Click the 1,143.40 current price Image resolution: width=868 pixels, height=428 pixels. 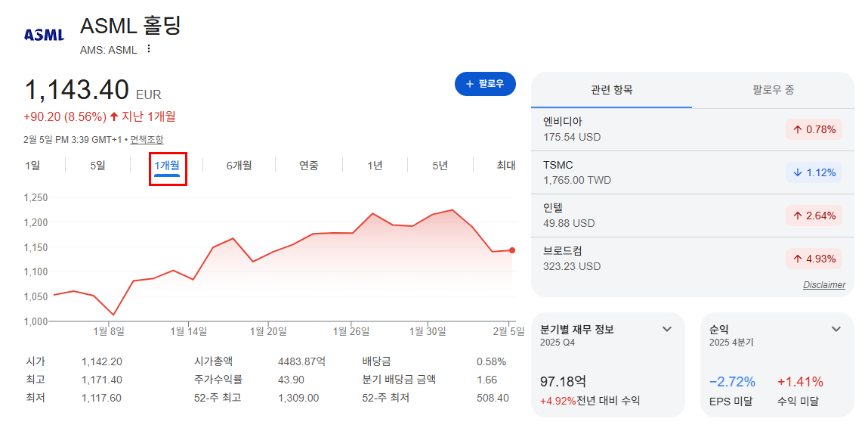[77, 90]
